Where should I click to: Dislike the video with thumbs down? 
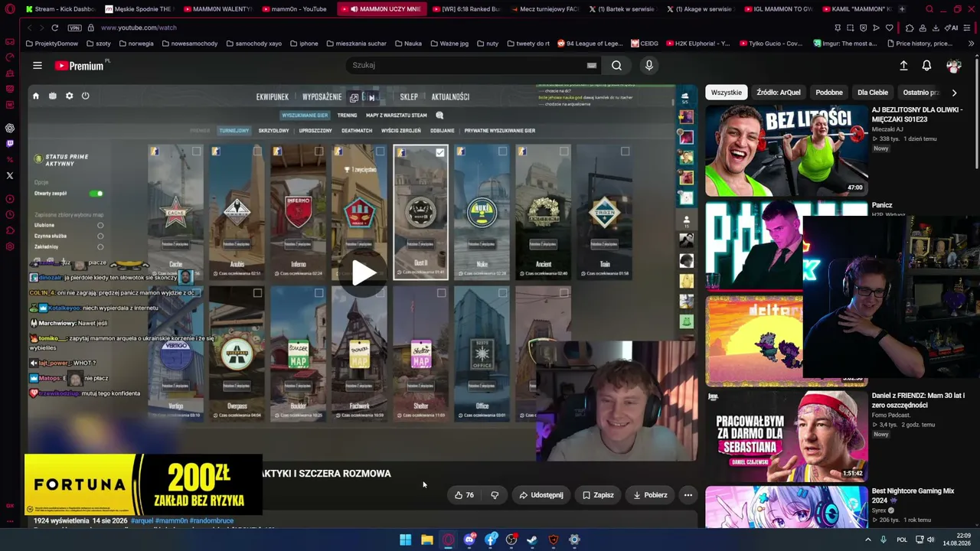tap(495, 495)
